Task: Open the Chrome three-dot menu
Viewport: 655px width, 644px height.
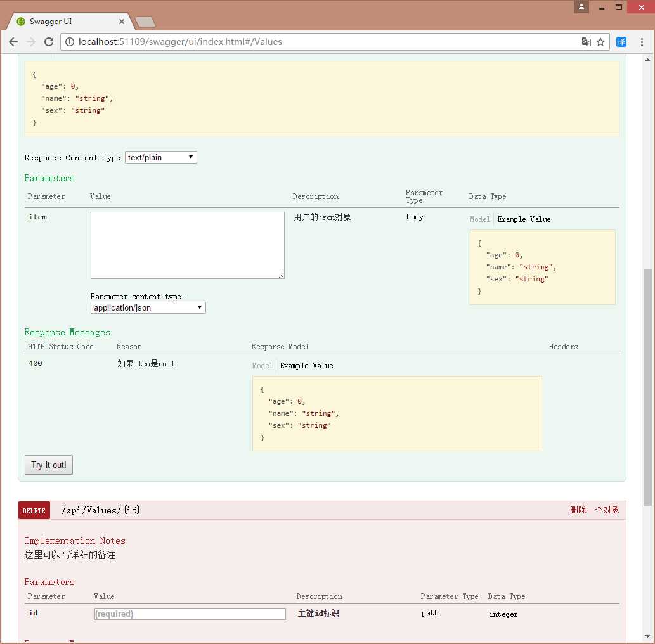Action: click(642, 42)
